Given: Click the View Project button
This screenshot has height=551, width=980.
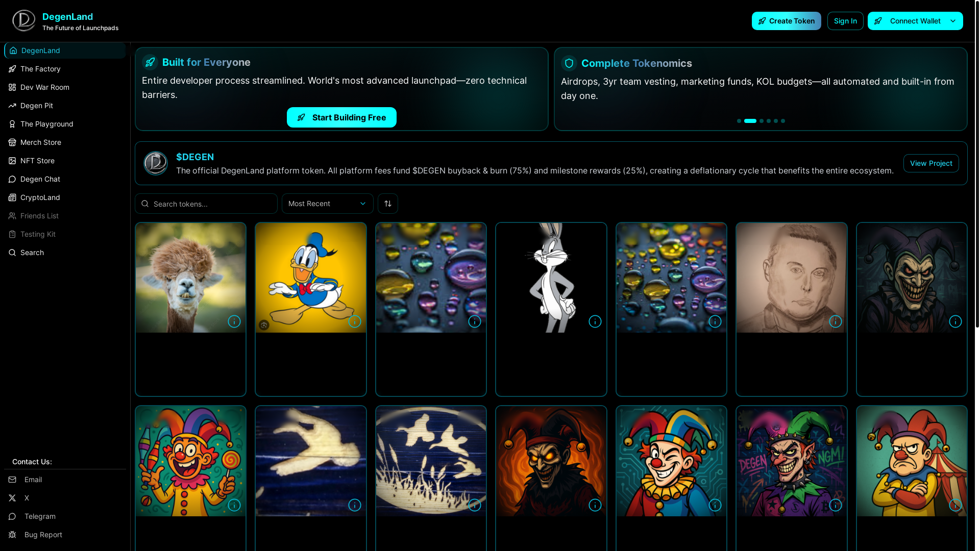Looking at the screenshot, I should [931, 163].
